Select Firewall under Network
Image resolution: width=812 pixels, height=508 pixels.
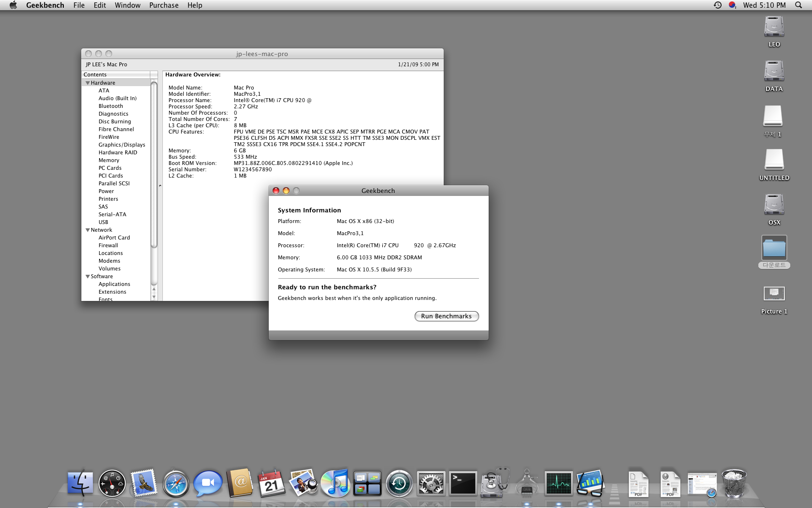pos(108,245)
